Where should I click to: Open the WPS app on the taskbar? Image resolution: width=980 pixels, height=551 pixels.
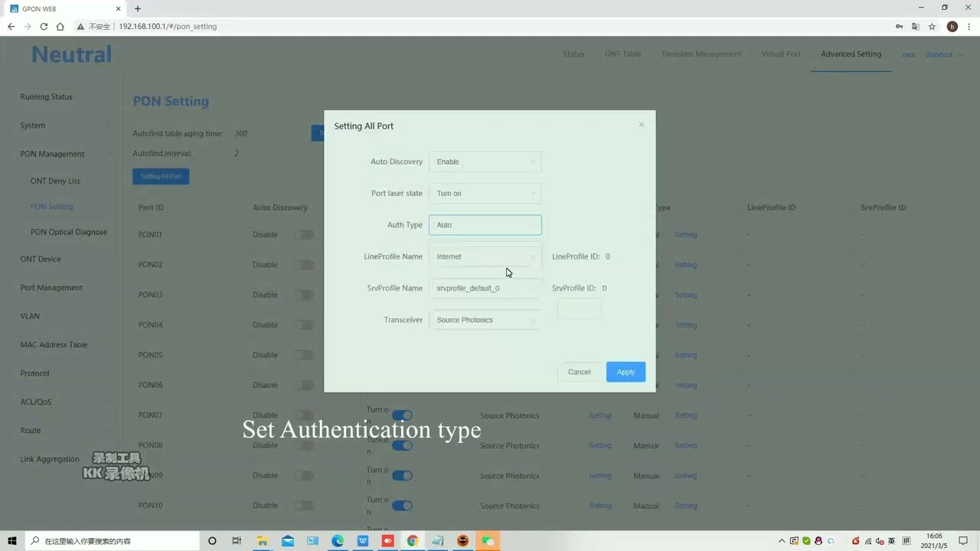tap(362, 541)
